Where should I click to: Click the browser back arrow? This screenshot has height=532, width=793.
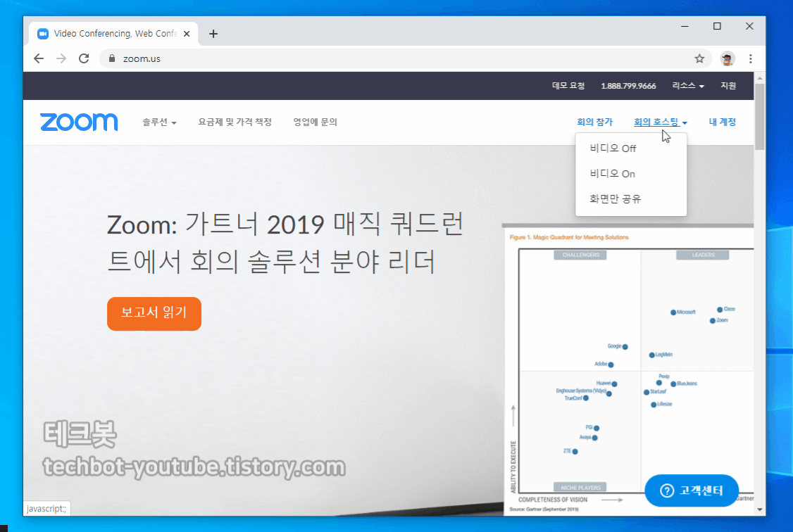click(x=39, y=58)
